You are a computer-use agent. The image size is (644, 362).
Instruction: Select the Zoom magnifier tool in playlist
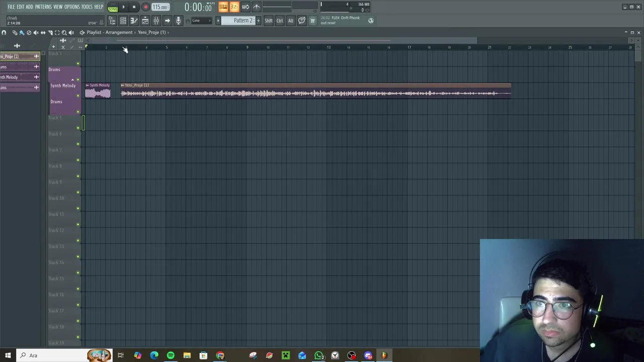(64, 32)
